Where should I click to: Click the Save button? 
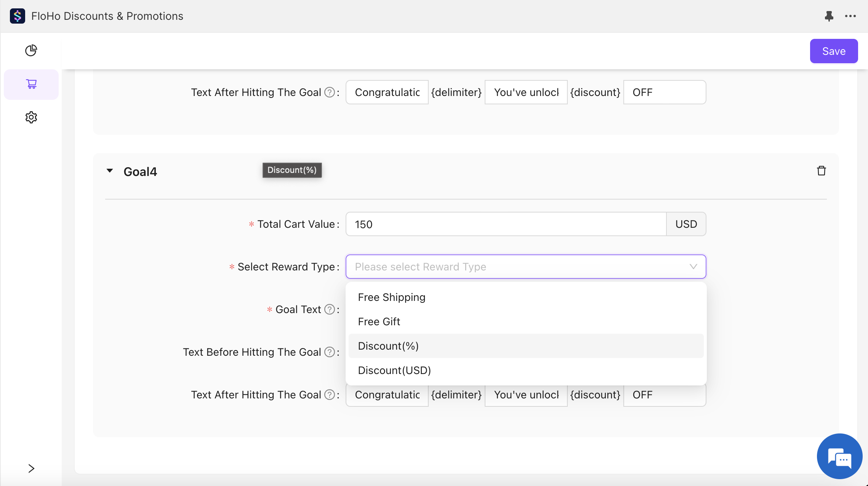(833, 51)
